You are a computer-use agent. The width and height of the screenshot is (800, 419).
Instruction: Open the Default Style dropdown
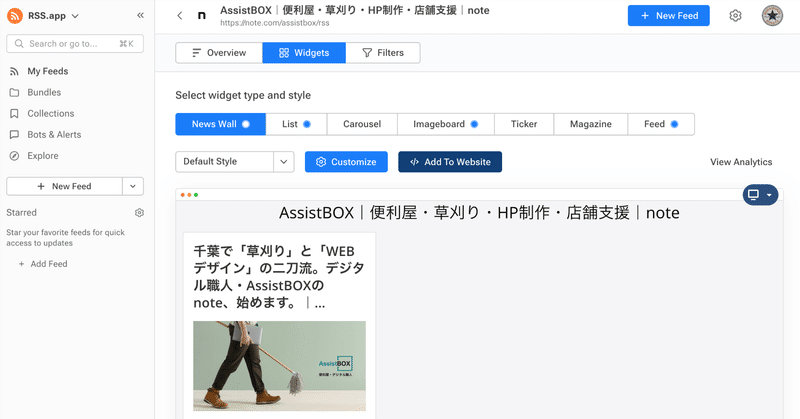pyautogui.click(x=235, y=162)
